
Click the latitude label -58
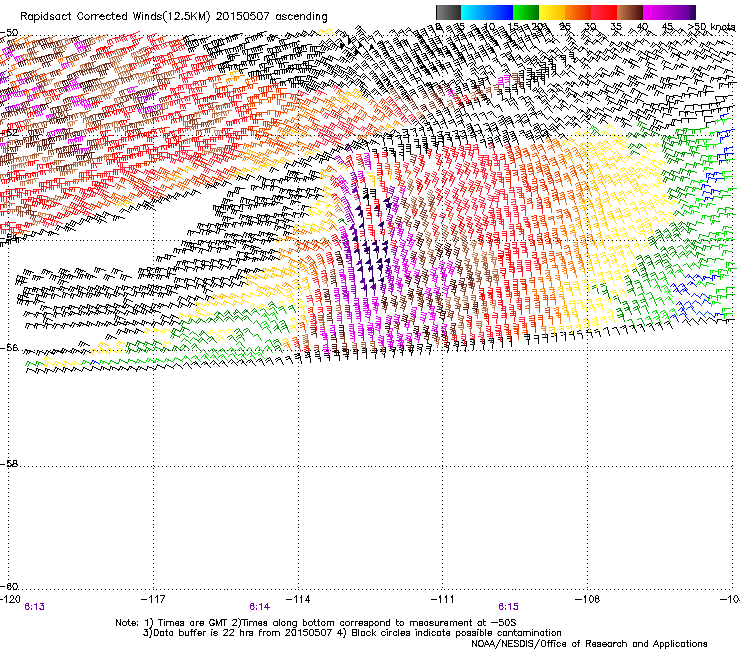[9, 464]
